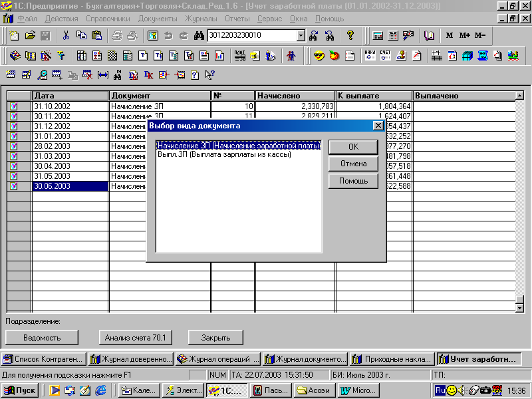Open the calendar icon next to calculator
Viewport: 532px width, 399px height.
click(393, 35)
